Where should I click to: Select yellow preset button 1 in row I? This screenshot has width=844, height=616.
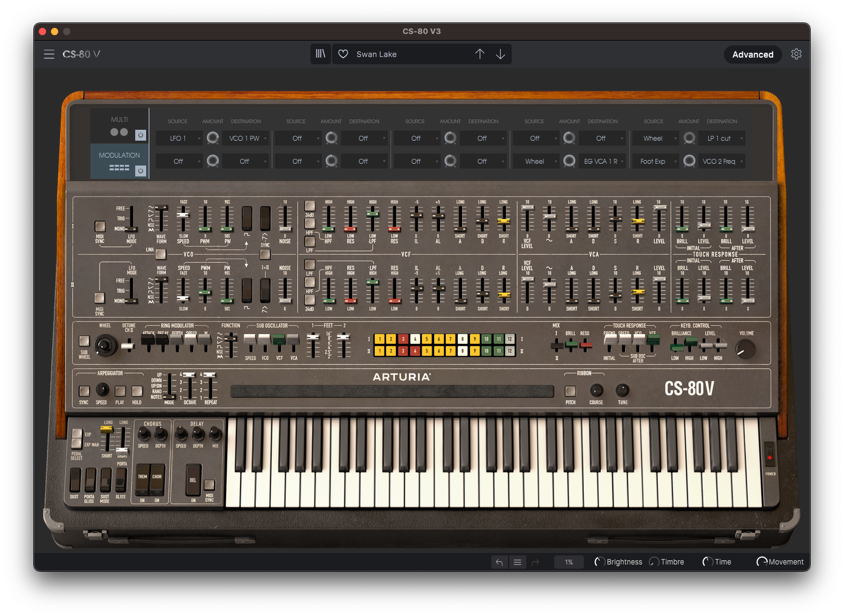point(380,339)
